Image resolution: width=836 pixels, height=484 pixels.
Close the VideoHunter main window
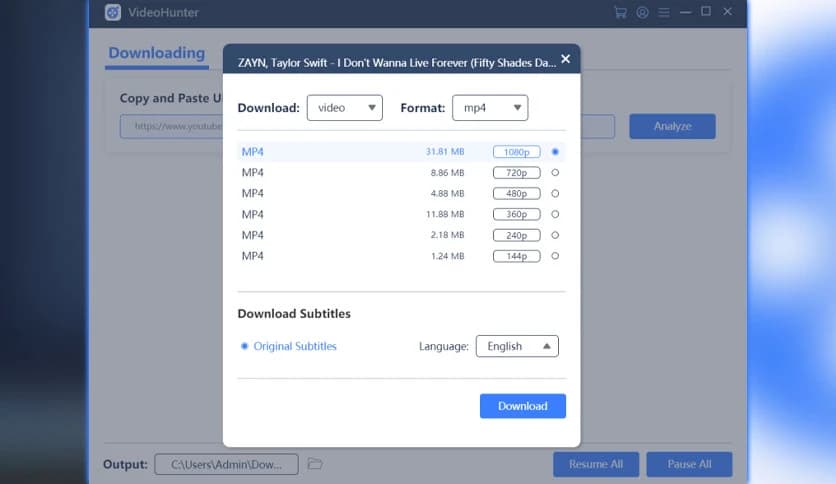click(727, 11)
